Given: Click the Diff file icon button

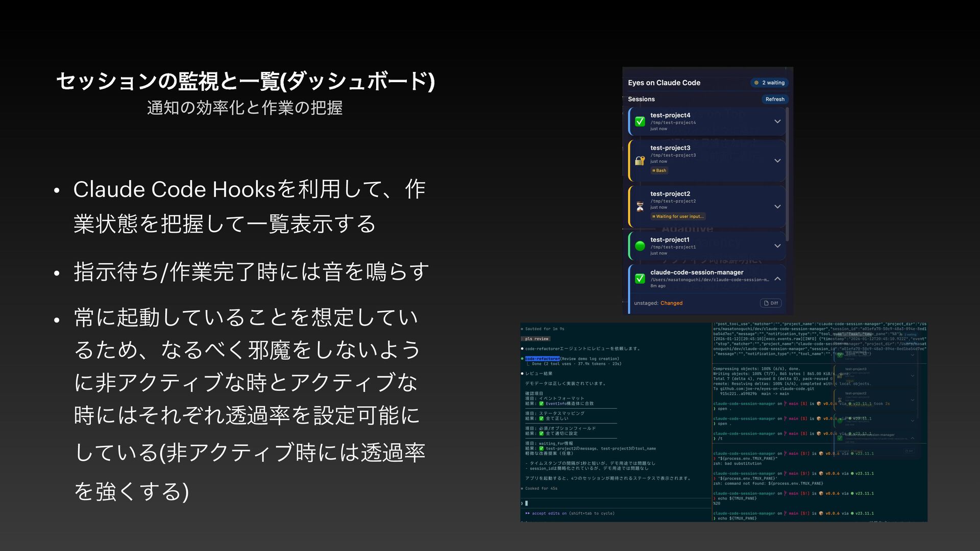Looking at the screenshot, I should coord(771,303).
